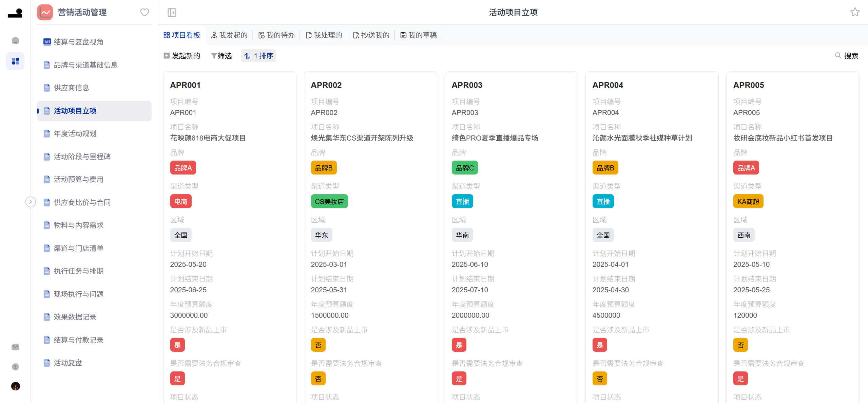Click the home icon in the far-left sidebar

click(x=15, y=40)
